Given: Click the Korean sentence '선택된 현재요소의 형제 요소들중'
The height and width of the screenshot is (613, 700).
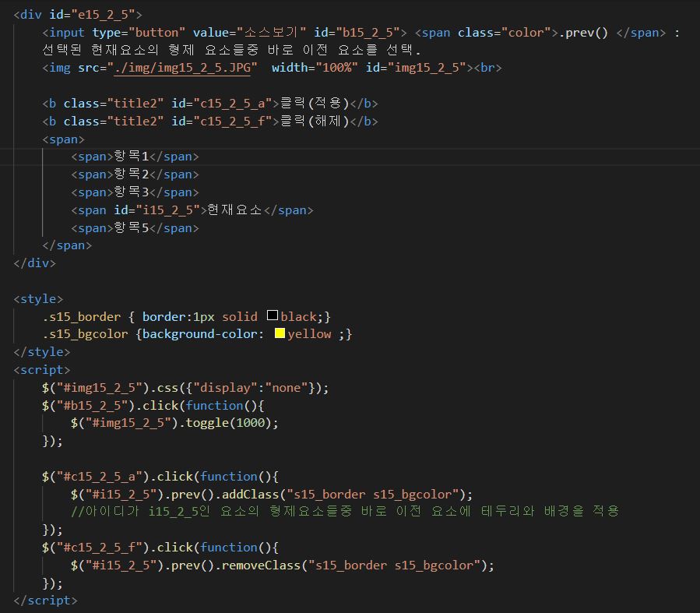Looking at the screenshot, I should [150, 50].
